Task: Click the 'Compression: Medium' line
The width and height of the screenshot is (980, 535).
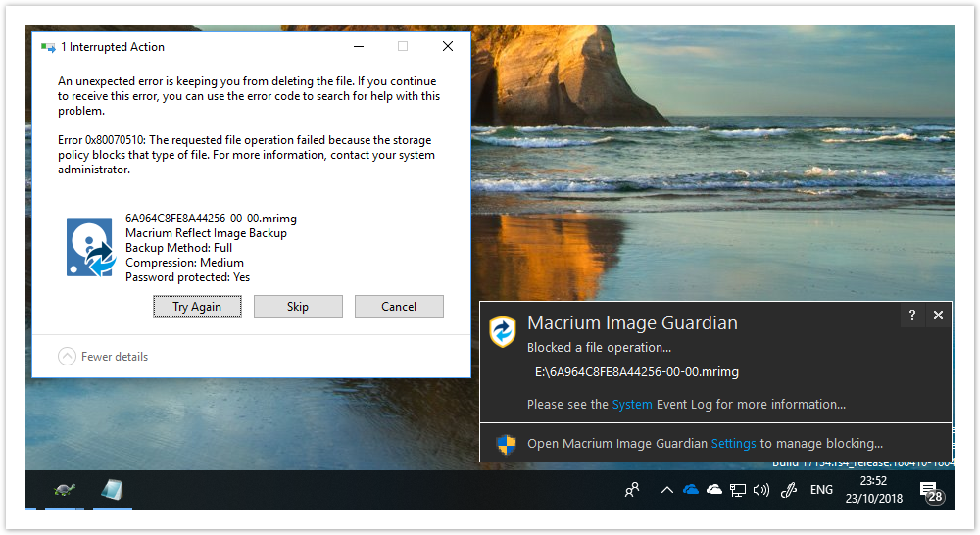Action: pos(184,263)
